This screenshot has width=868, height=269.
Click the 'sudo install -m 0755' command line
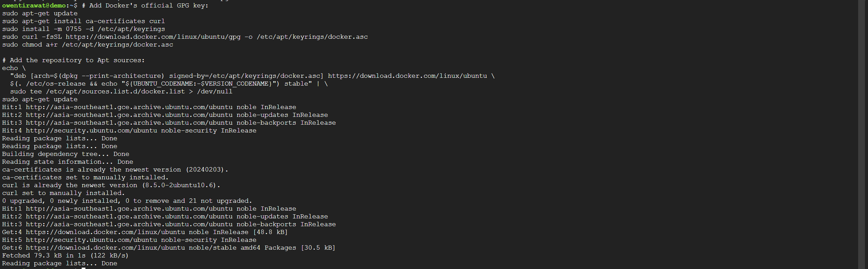pyautogui.click(x=83, y=29)
